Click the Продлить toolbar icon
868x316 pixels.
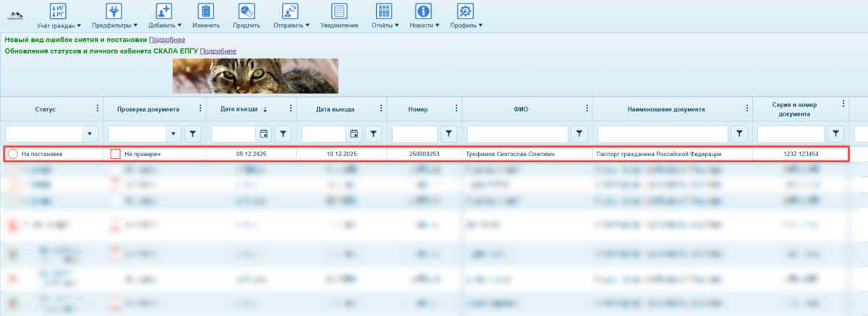click(247, 12)
